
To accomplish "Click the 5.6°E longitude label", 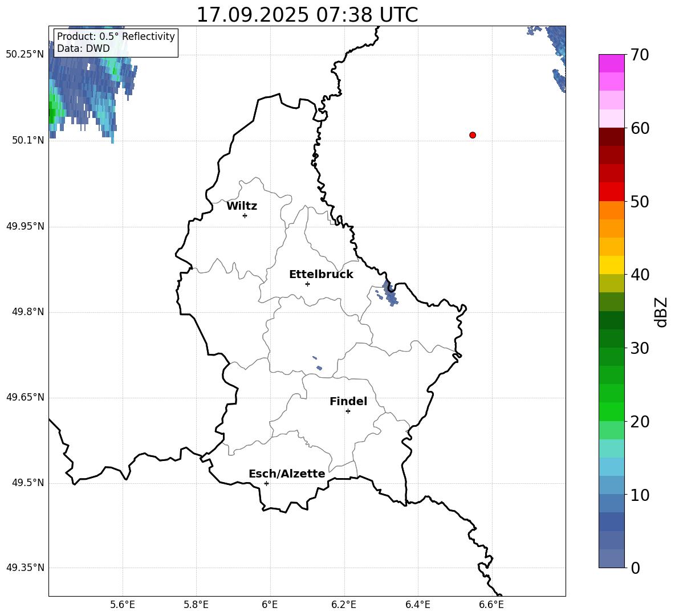I will [123, 605].
